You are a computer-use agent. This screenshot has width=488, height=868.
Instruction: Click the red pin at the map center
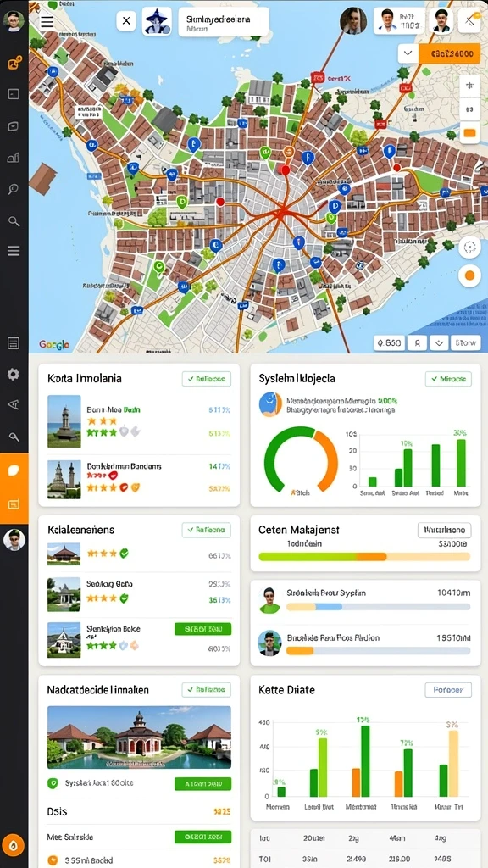click(x=286, y=170)
